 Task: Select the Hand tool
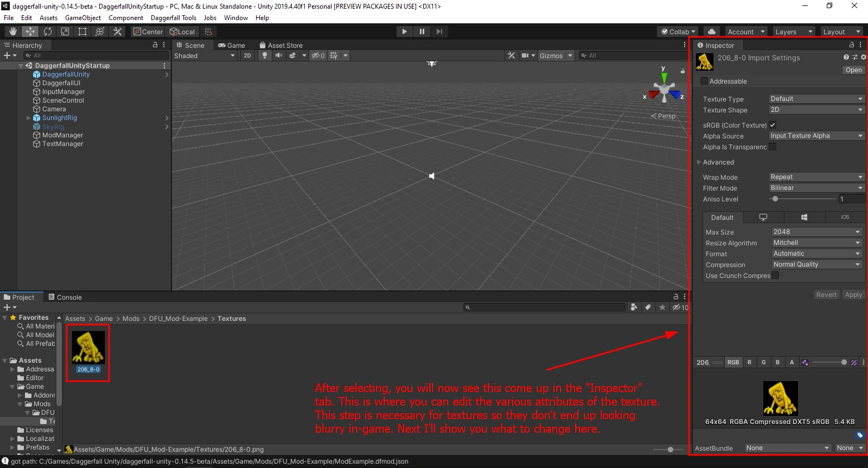(13, 31)
